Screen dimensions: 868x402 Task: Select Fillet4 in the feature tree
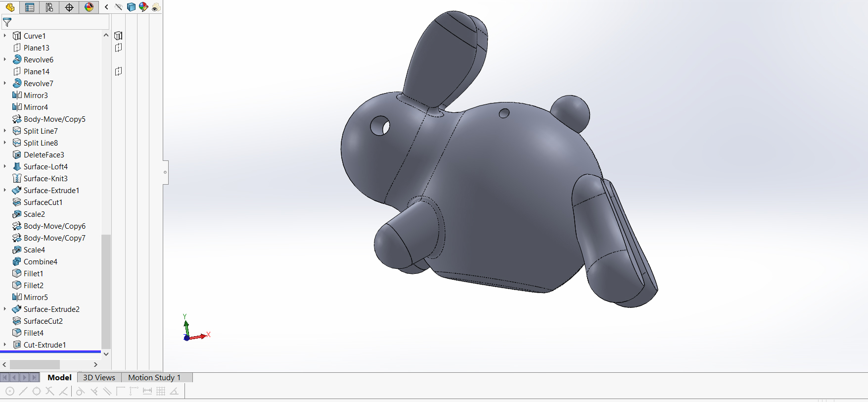34,333
